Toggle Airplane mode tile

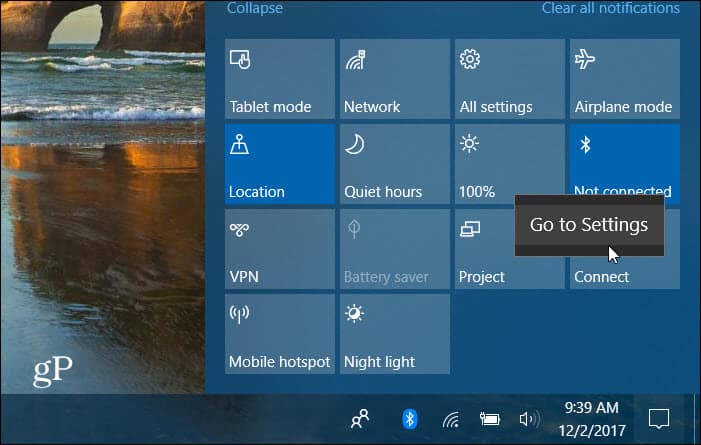click(625, 79)
